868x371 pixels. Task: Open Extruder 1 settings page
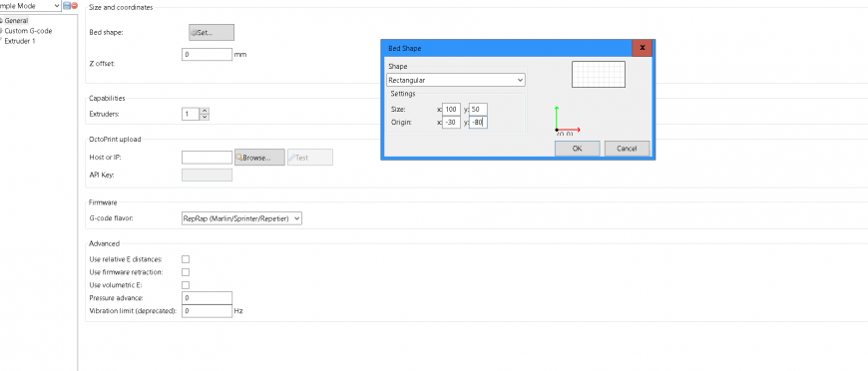[21, 41]
